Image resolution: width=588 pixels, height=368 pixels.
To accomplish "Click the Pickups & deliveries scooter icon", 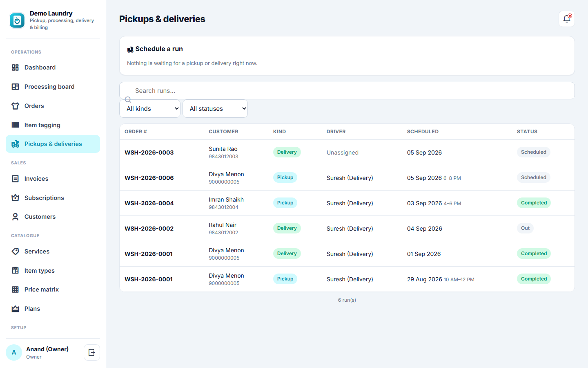I will point(16,144).
